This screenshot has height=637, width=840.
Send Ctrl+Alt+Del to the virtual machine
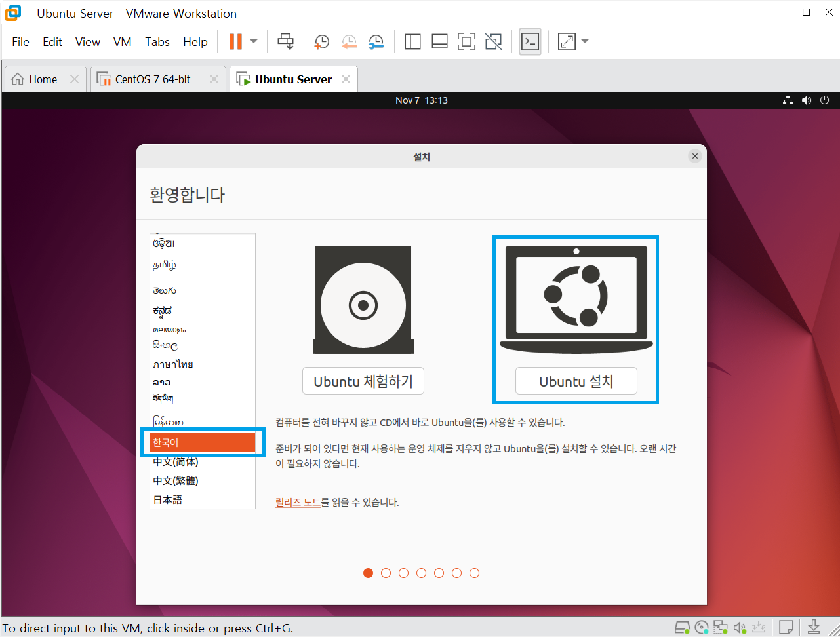[285, 42]
